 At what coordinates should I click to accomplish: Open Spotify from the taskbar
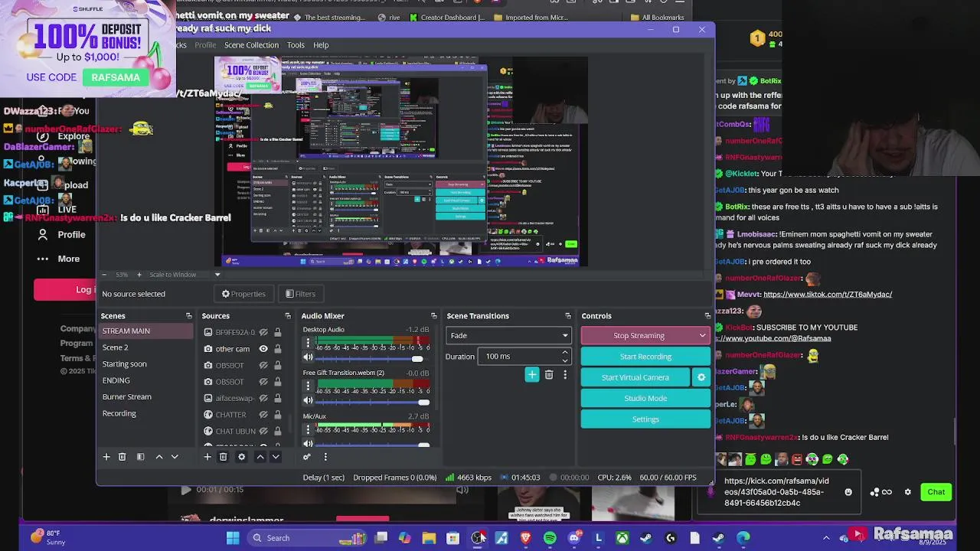(x=550, y=538)
